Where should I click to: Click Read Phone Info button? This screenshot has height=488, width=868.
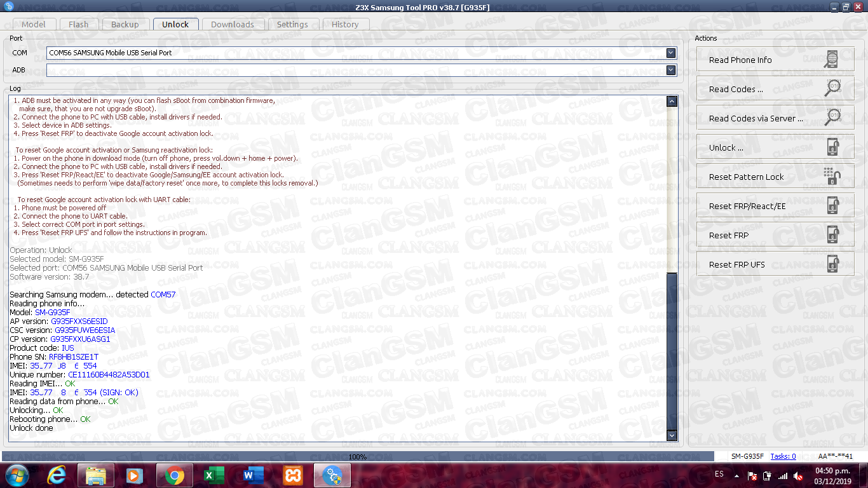(x=775, y=60)
